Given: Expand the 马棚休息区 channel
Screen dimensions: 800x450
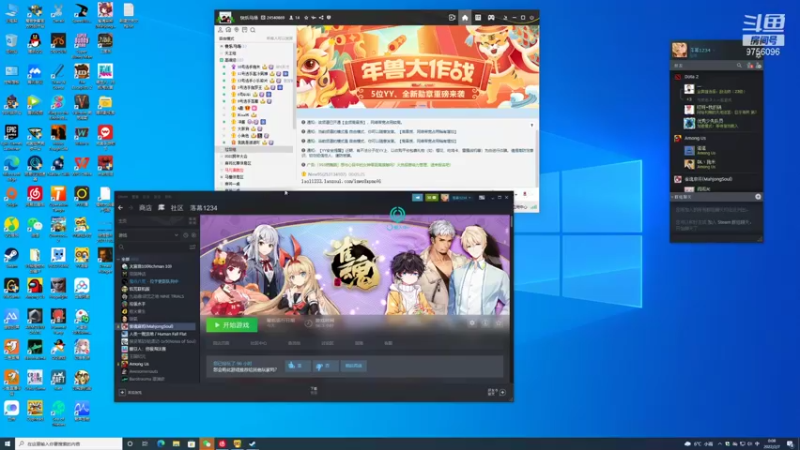Looking at the screenshot, I should click(x=221, y=177).
